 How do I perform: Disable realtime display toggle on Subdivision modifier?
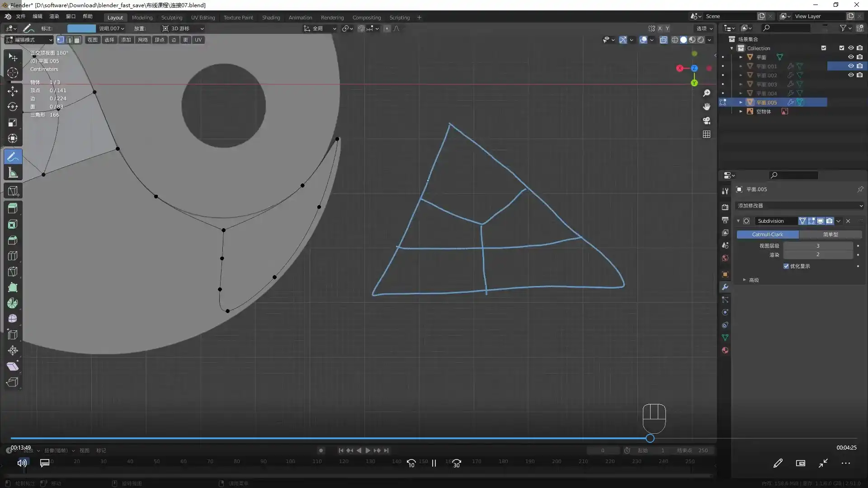pyautogui.click(x=820, y=221)
